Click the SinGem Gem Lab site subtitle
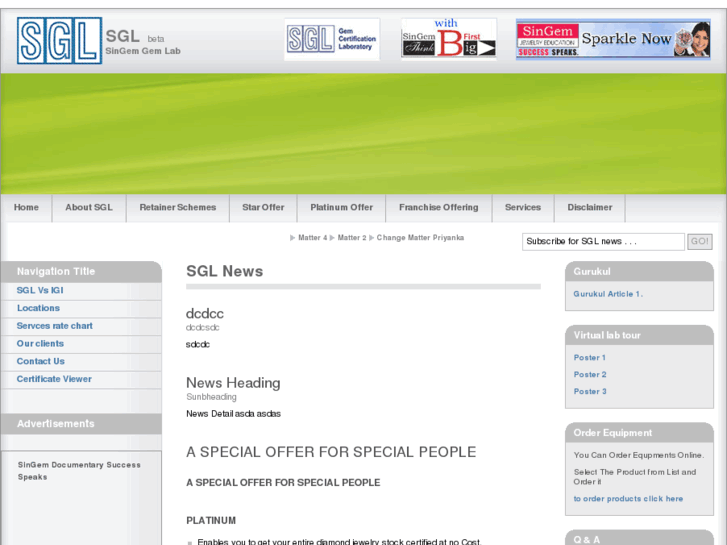This screenshot has width=727, height=545. 143,51
